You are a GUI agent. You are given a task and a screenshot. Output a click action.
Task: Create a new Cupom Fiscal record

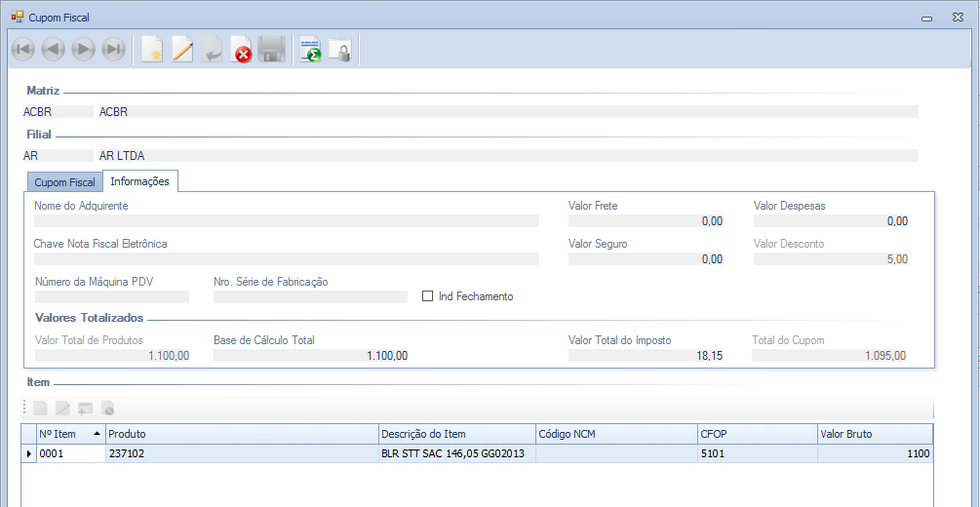click(x=151, y=50)
